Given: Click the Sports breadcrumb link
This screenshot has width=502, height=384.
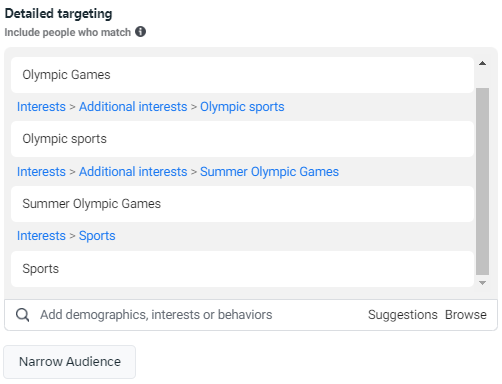Looking at the screenshot, I should [97, 236].
